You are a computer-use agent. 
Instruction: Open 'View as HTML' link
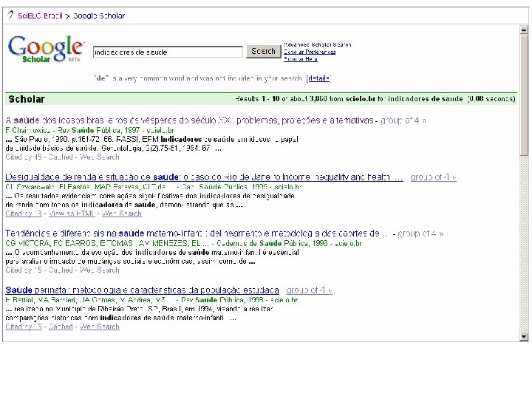click(x=72, y=214)
